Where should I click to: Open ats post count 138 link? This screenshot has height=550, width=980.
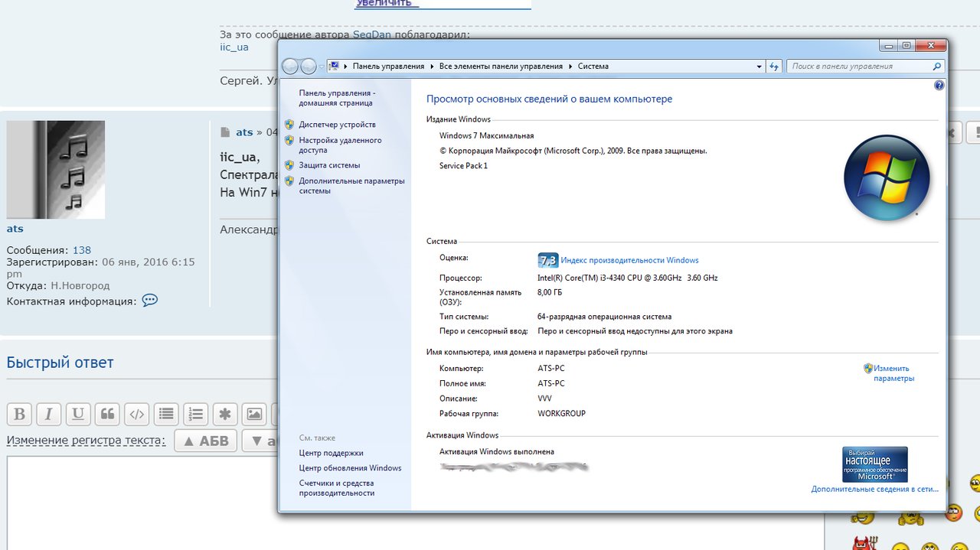point(82,249)
